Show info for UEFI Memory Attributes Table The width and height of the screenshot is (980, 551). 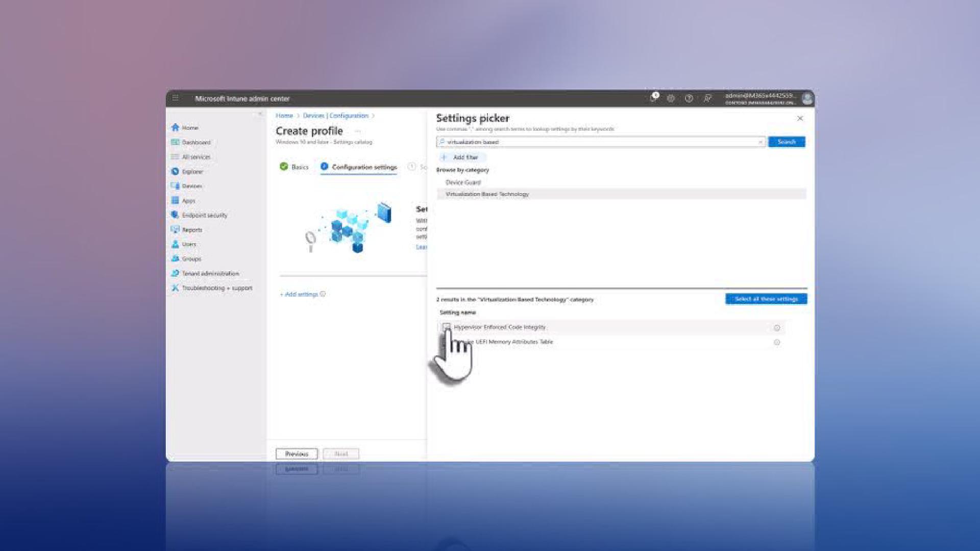(777, 342)
